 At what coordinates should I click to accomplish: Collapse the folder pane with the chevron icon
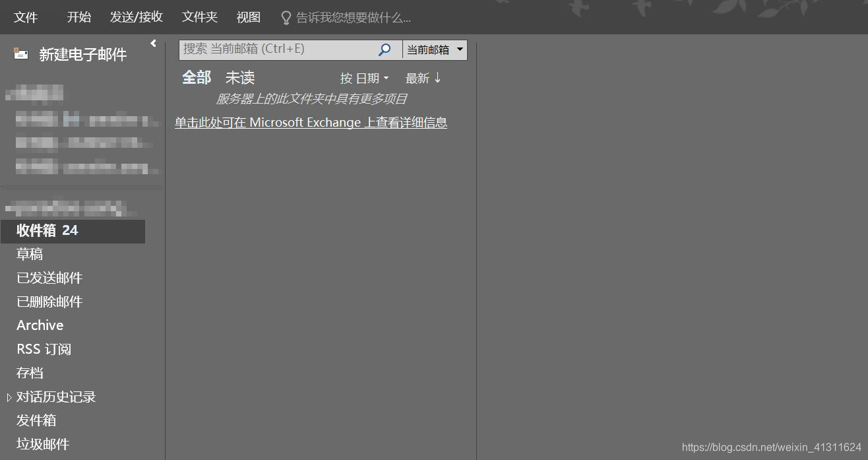(153, 42)
